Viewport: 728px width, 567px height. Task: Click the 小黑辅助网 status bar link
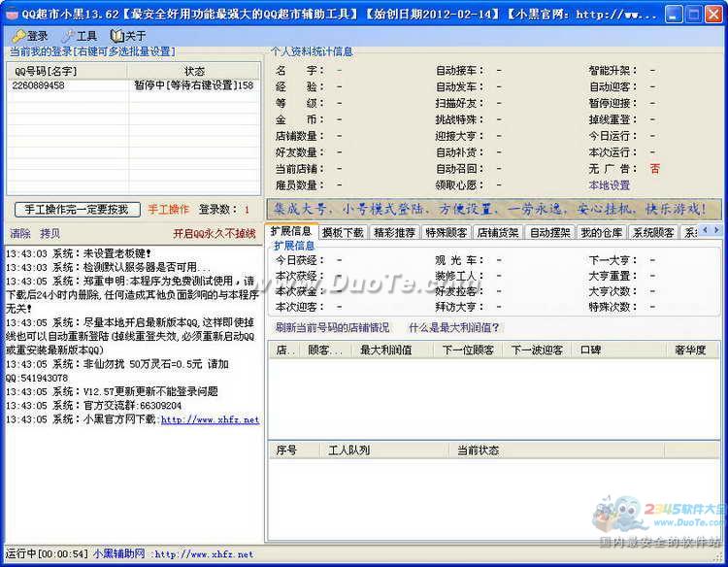118,553
